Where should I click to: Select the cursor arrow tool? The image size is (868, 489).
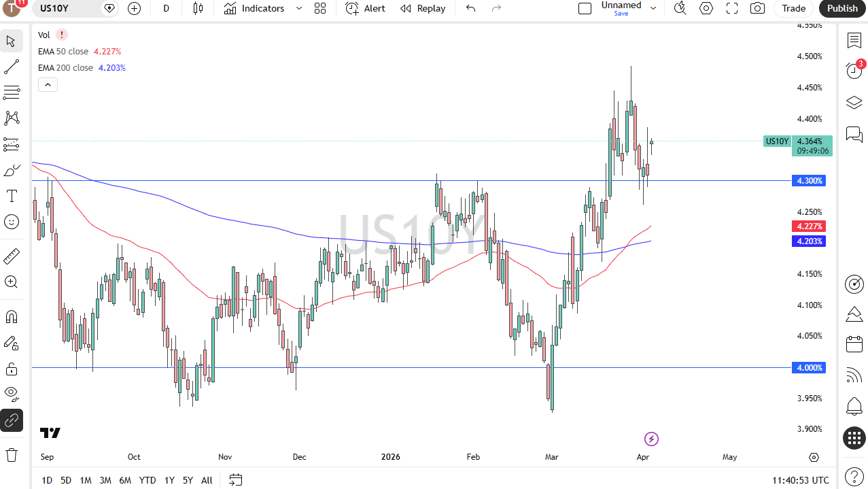pyautogui.click(x=12, y=41)
